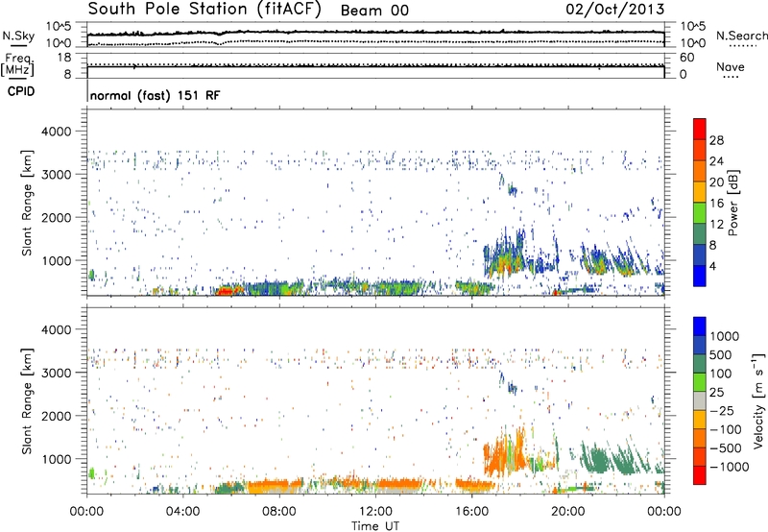Click the '3000' tick on velocity panel

point(57,373)
